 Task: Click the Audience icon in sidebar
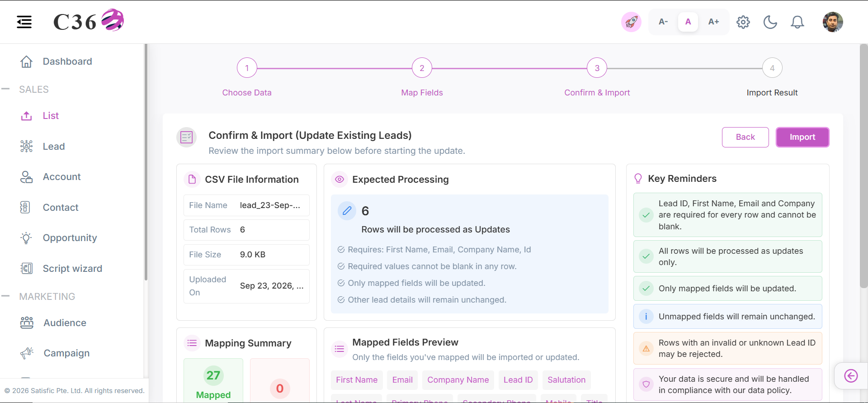pos(27,322)
